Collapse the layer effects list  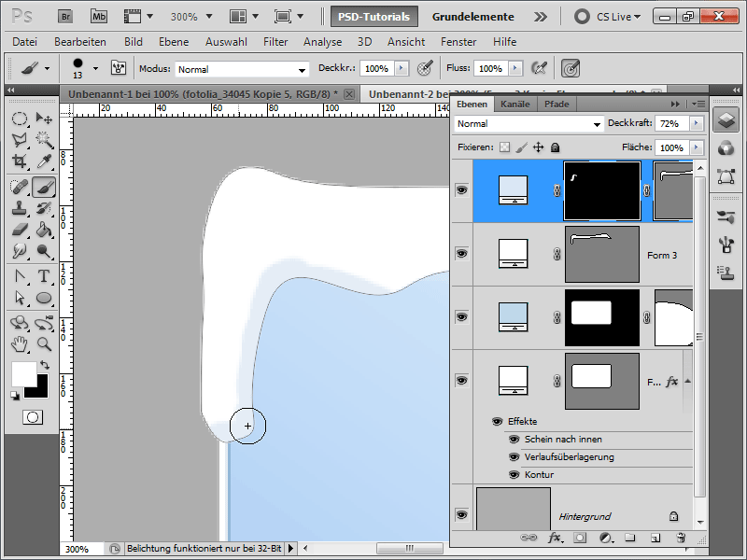click(687, 381)
